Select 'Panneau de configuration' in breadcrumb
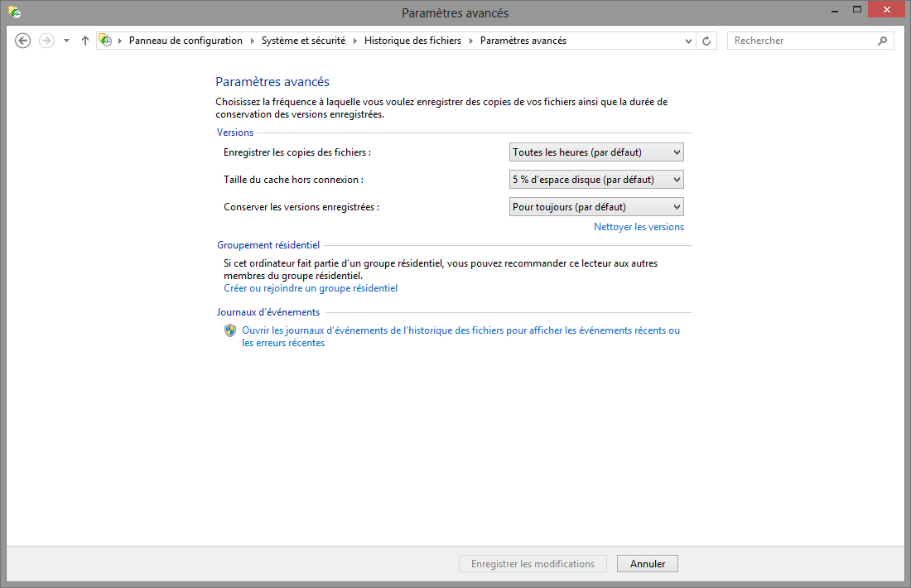This screenshot has height=588, width=911. click(186, 41)
